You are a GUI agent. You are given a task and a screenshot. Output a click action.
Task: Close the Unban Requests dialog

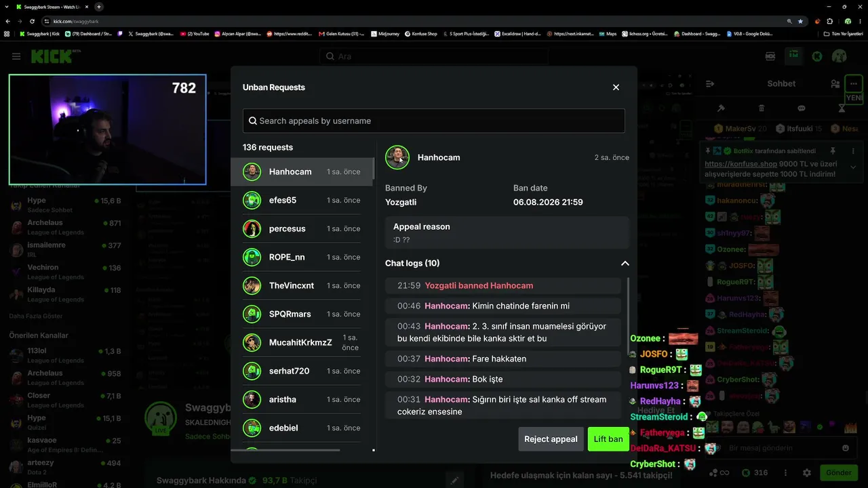(x=616, y=87)
